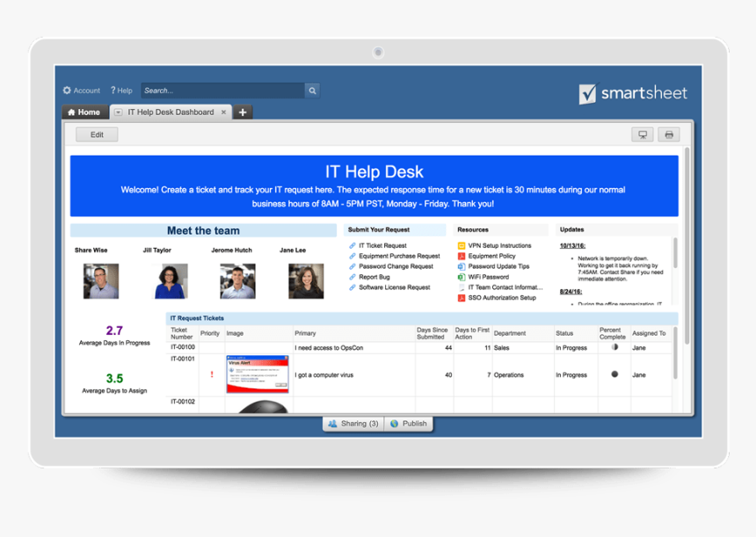This screenshot has width=756, height=537.
Task: Switch to the Home tab
Action: 84,112
